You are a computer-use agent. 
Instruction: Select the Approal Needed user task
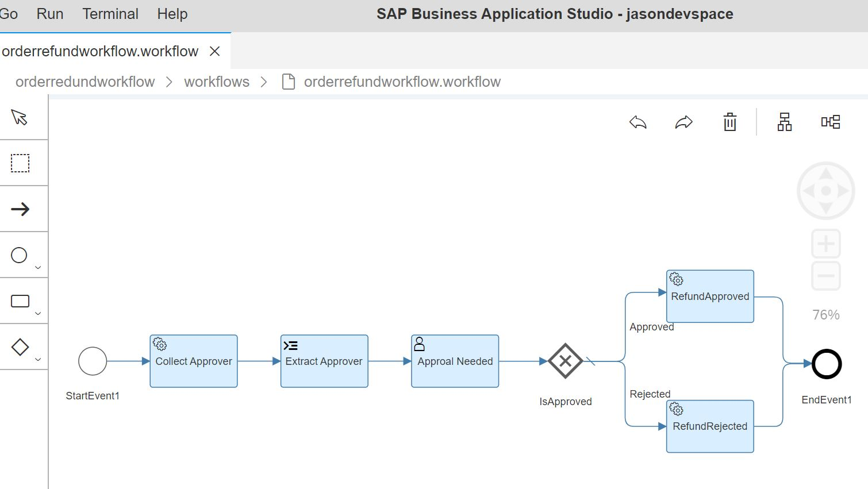(455, 361)
